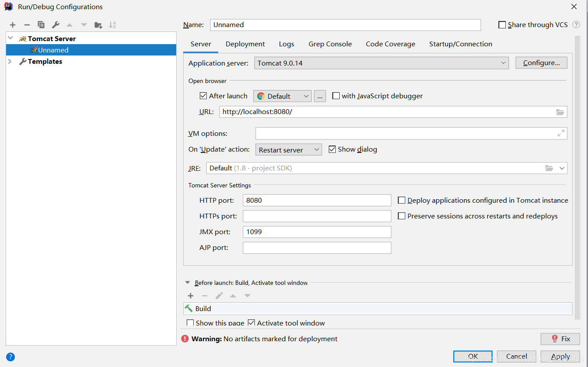588x367 pixels.
Task: Sort configurations alphabetically
Action: point(112,25)
